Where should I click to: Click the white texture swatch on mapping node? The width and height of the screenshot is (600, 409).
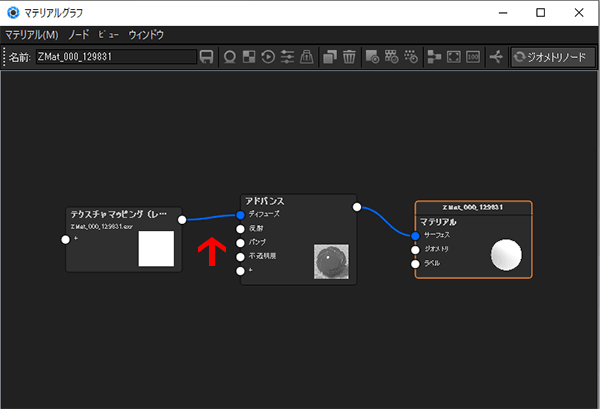coord(155,248)
